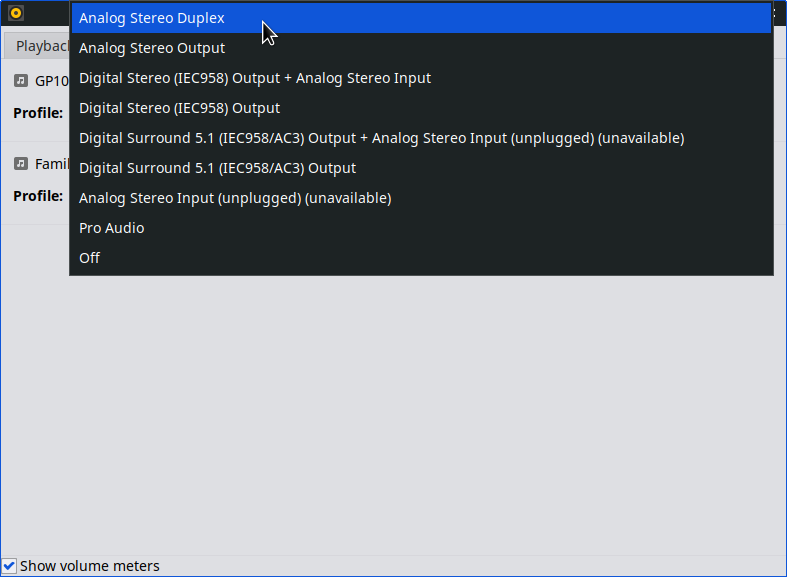
Task: Choose Analog Stereo Output from the profile list
Action: [152, 48]
